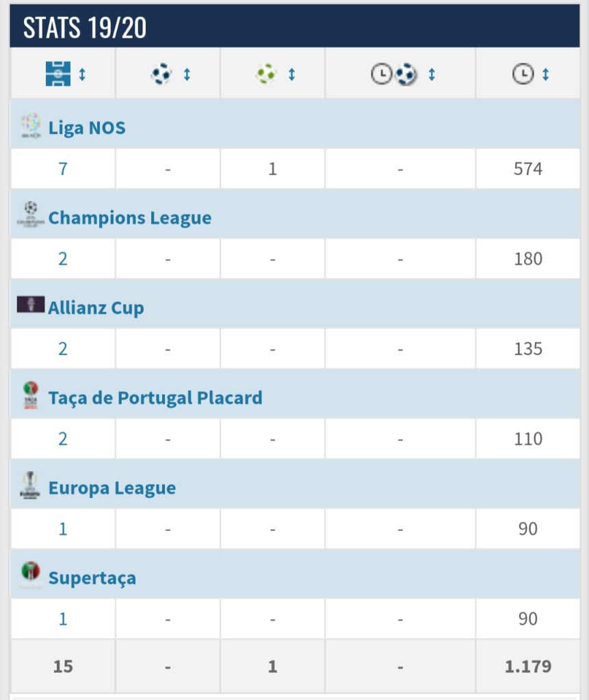
Task: Sort by goals scored arrows
Action: pyautogui.click(x=187, y=74)
